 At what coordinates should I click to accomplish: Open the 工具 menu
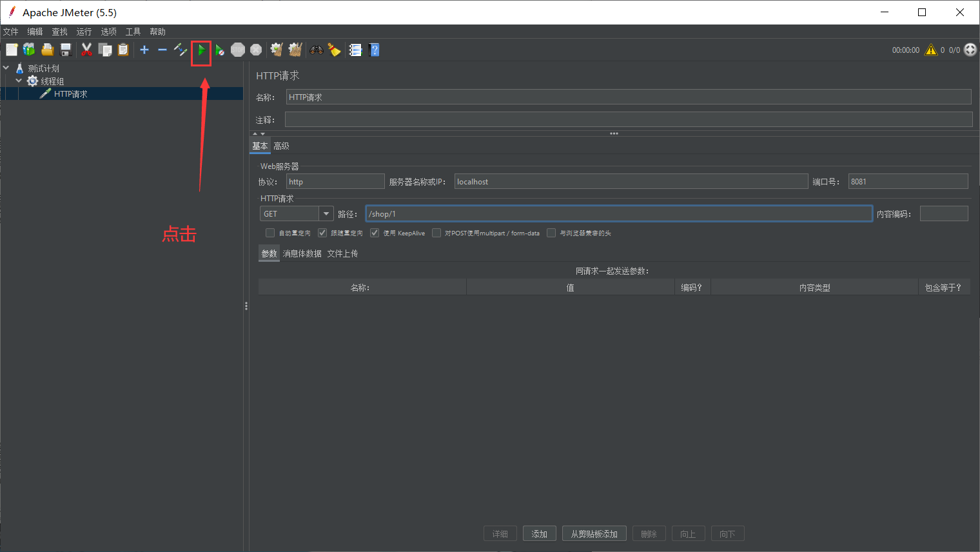point(133,32)
